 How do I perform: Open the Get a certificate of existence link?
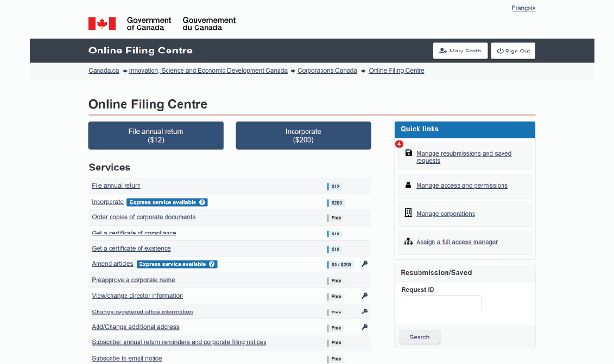pos(131,248)
